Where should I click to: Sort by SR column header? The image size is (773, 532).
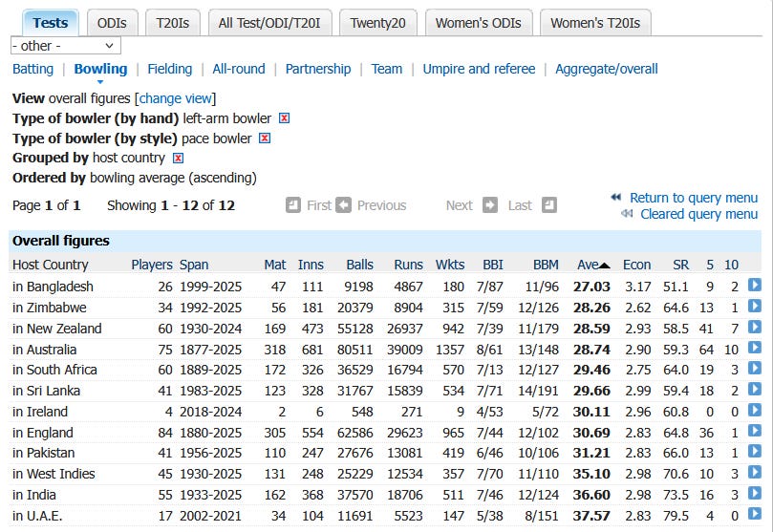point(681,265)
